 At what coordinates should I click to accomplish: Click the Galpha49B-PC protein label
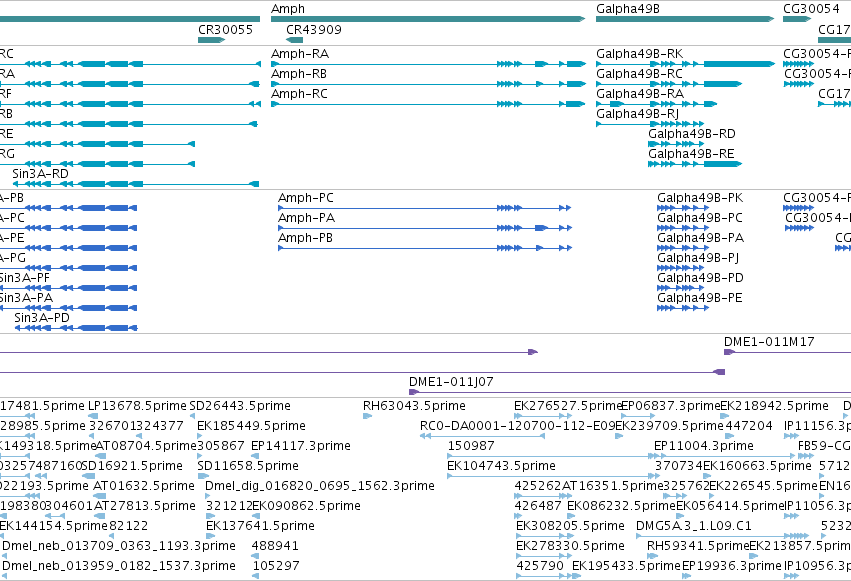700,218
